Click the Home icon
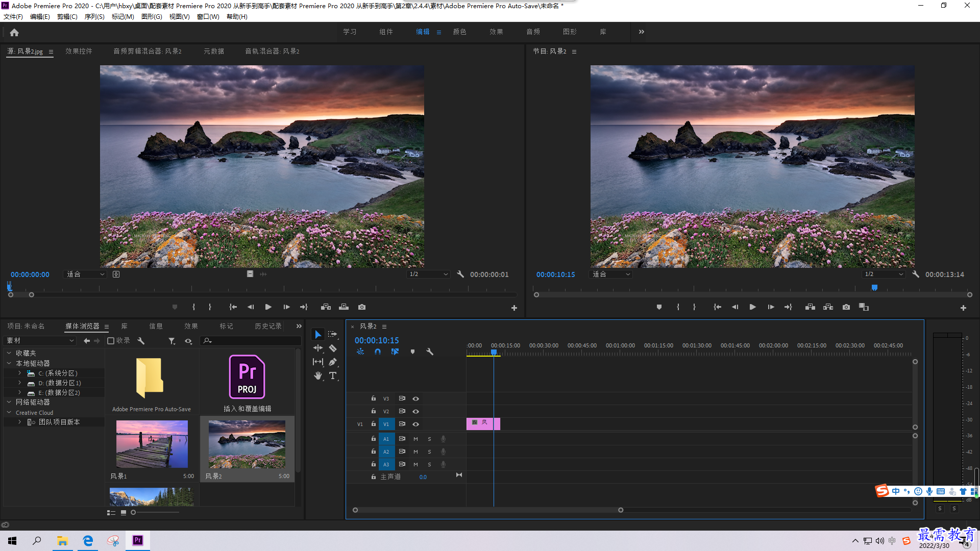The height and width of the screenshot is (551, 980). coord(14,32)
